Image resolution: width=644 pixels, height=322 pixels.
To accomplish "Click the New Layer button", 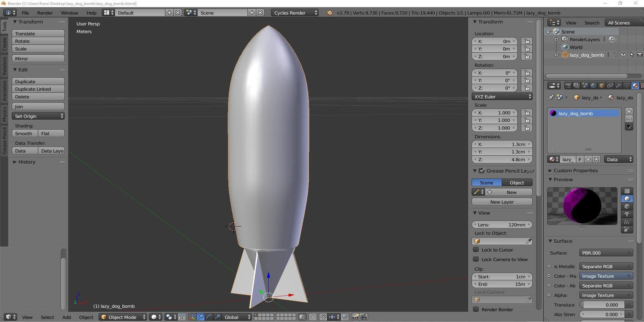I will coord(502,202).
